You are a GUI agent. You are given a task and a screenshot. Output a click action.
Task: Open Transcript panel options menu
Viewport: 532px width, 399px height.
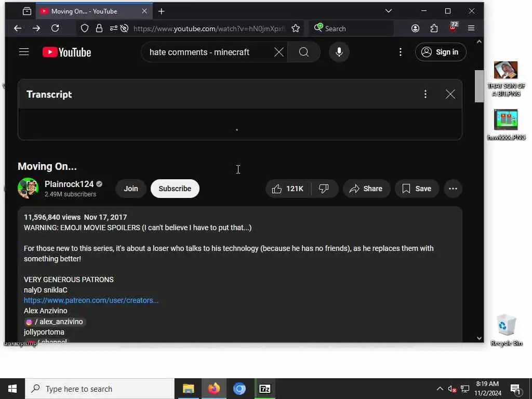[425, 94]
